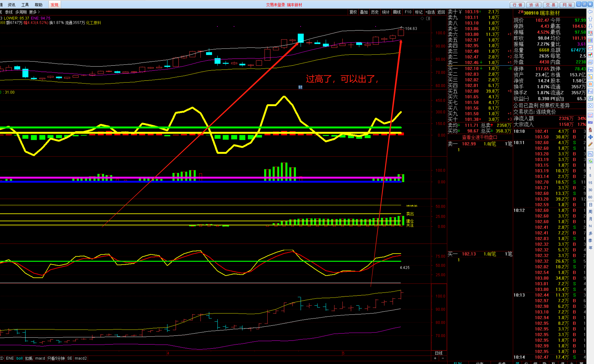
Task: Open the trend line chart icon
Action: pos(590,48)
